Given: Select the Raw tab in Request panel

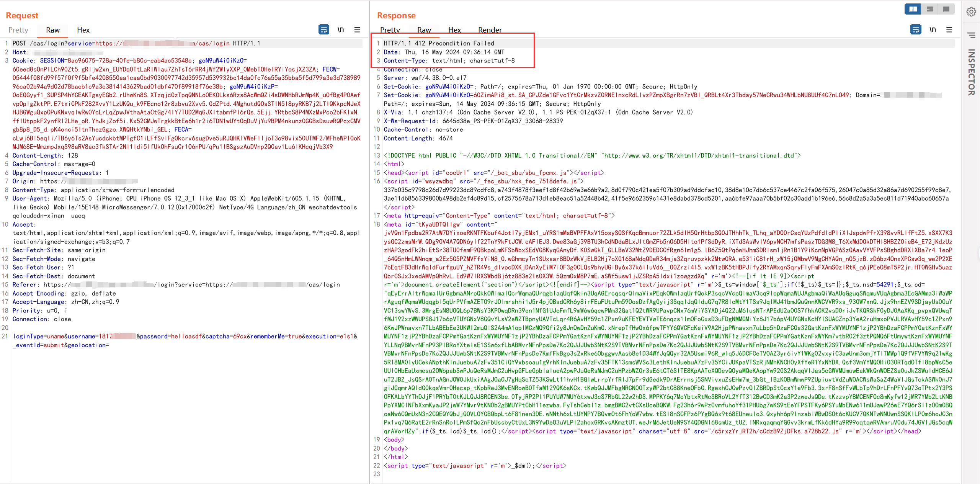Looking at the screenshot, I should point(53,30).
